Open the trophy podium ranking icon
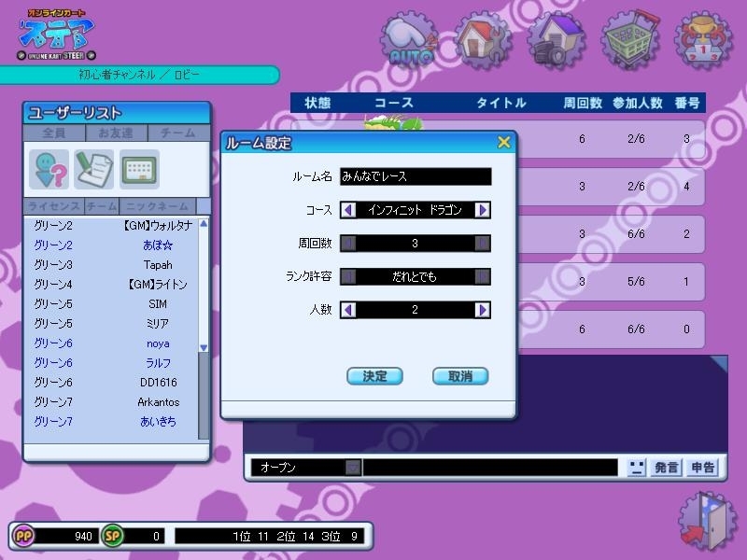 click(x=704, y=40)
